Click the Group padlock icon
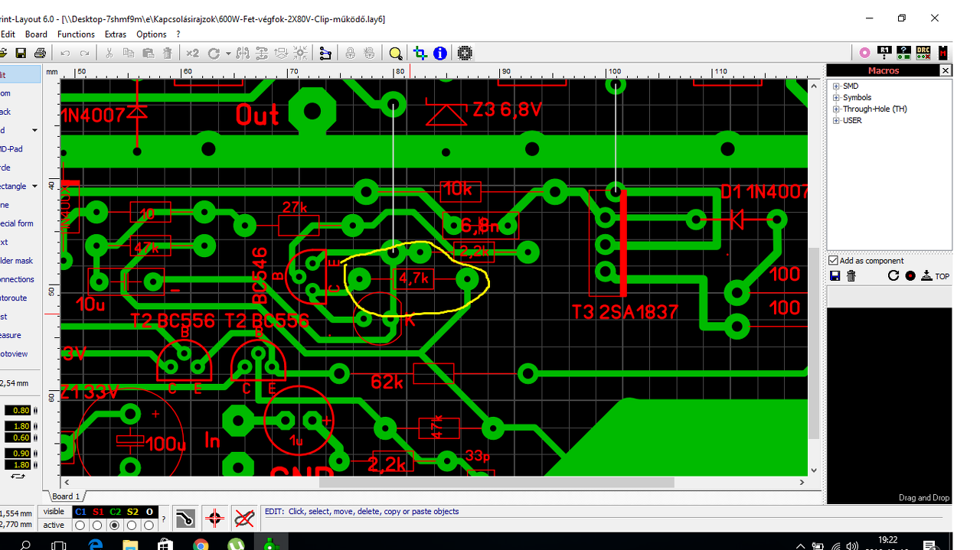The image size is (980, 550). point(350,54)
